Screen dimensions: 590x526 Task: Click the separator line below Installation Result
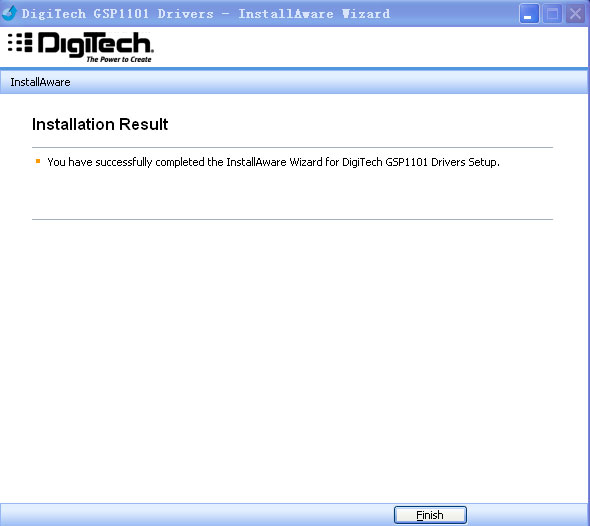(x=292, y=147)
